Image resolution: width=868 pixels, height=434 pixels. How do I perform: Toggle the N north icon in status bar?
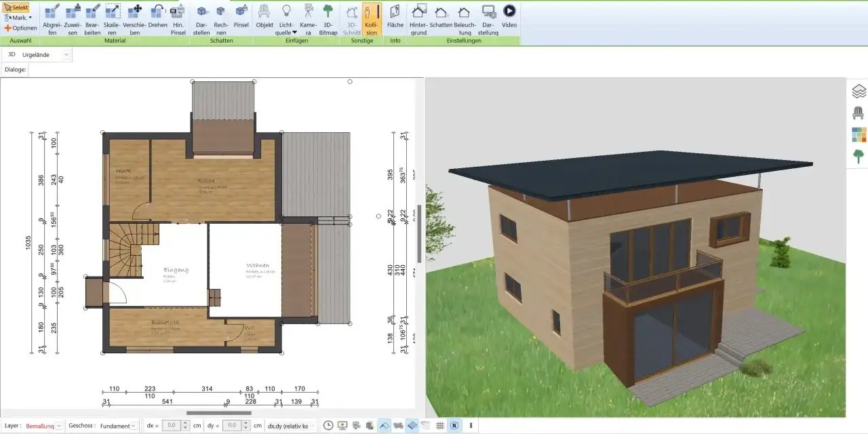point(454,426)
